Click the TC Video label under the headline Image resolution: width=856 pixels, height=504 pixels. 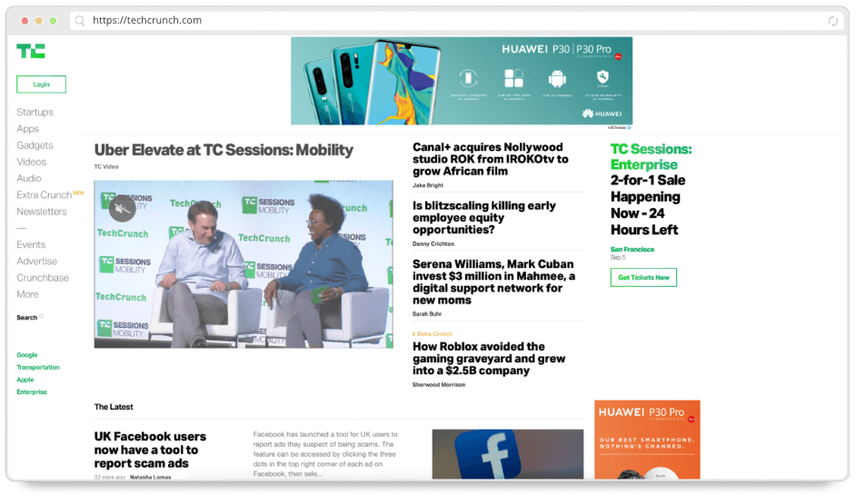click(x=106, y=167)
